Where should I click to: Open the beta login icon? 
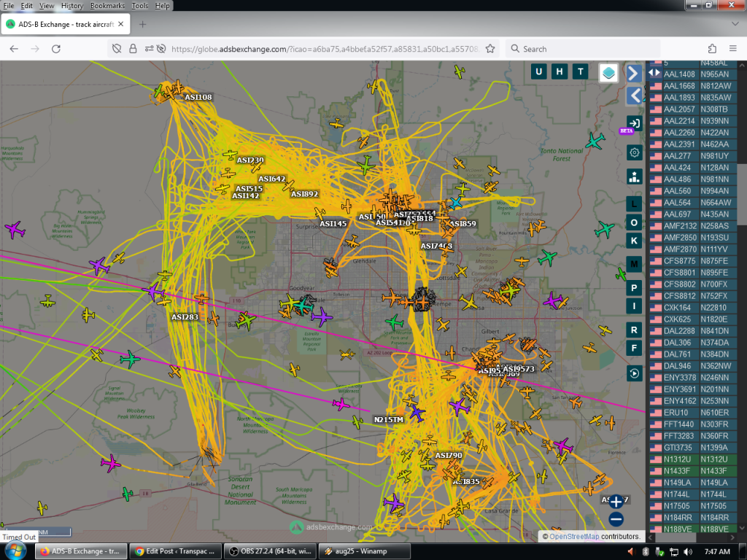pos(634,123)
